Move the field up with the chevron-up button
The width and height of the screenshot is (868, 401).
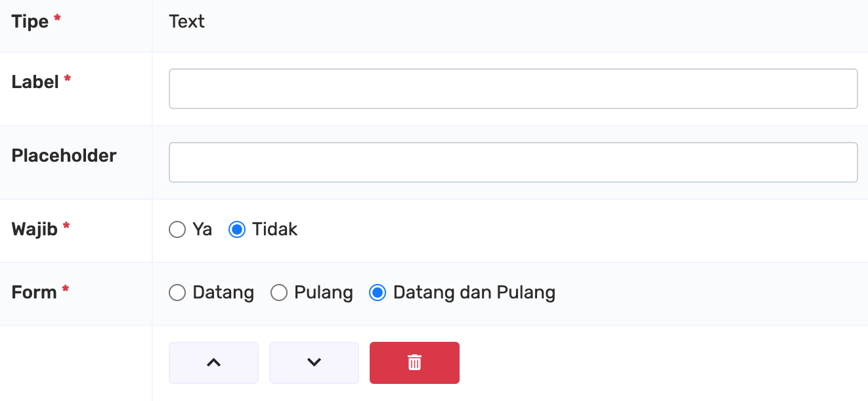click(x=213, y=362)
